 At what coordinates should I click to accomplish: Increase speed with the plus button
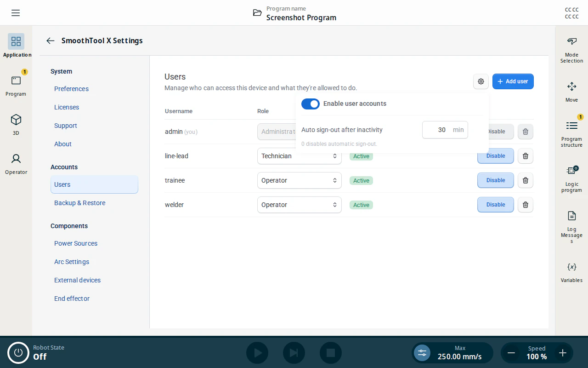(563, 353)
